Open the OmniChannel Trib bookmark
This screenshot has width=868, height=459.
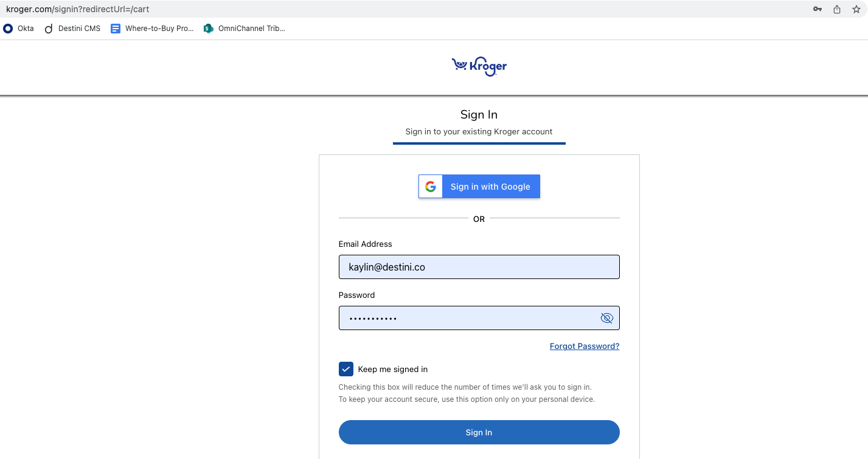[x=244, y=29]
